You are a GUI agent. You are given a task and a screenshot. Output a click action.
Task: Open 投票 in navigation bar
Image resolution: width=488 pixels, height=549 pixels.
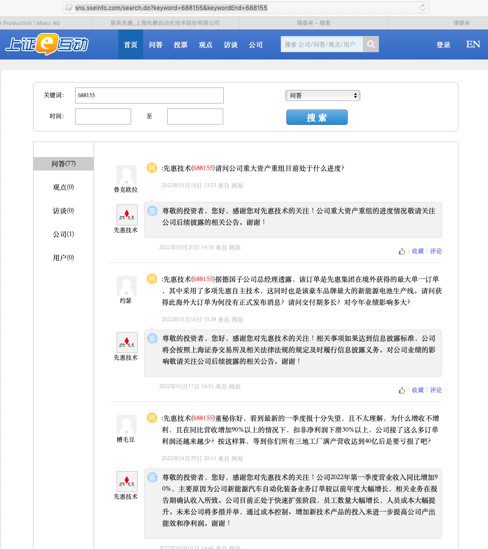point(181,44)
